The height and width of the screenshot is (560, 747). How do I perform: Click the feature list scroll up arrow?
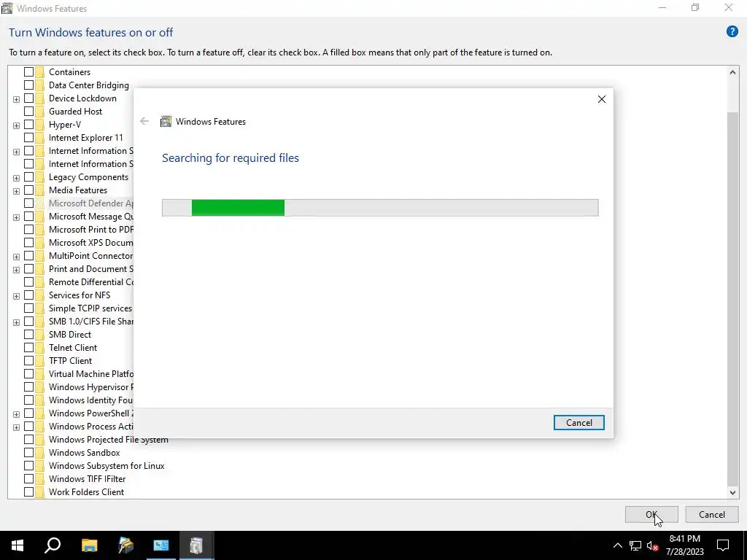732,72
